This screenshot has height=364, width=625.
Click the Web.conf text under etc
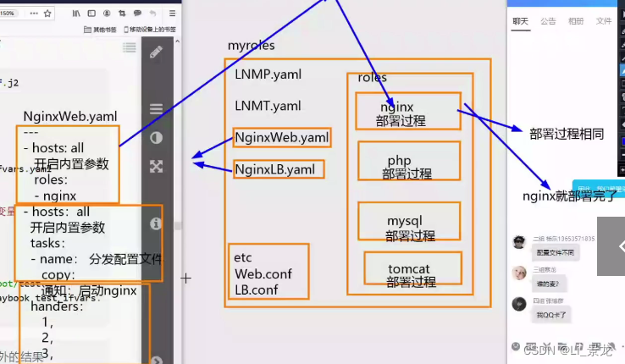263,274
